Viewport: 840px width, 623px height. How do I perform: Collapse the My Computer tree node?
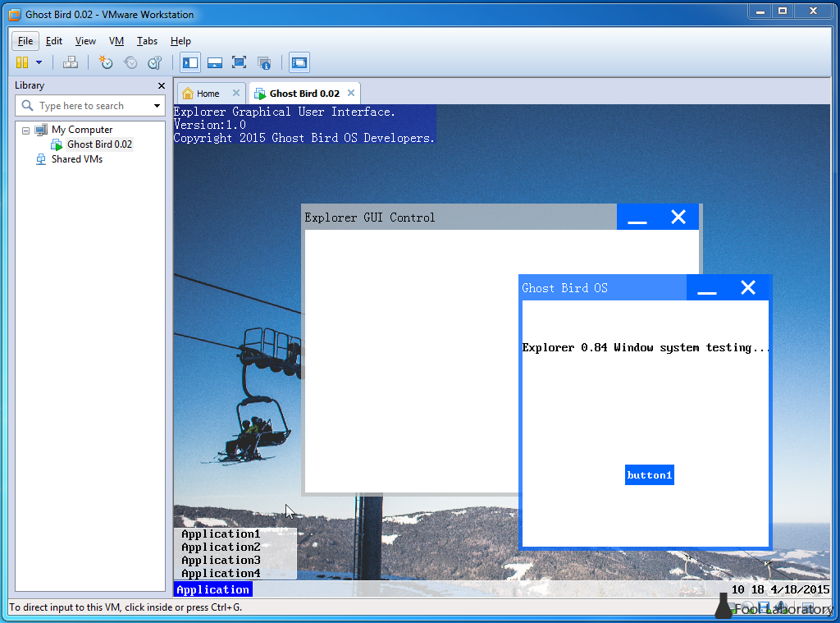pyautogui.click(x=25, y=131)
